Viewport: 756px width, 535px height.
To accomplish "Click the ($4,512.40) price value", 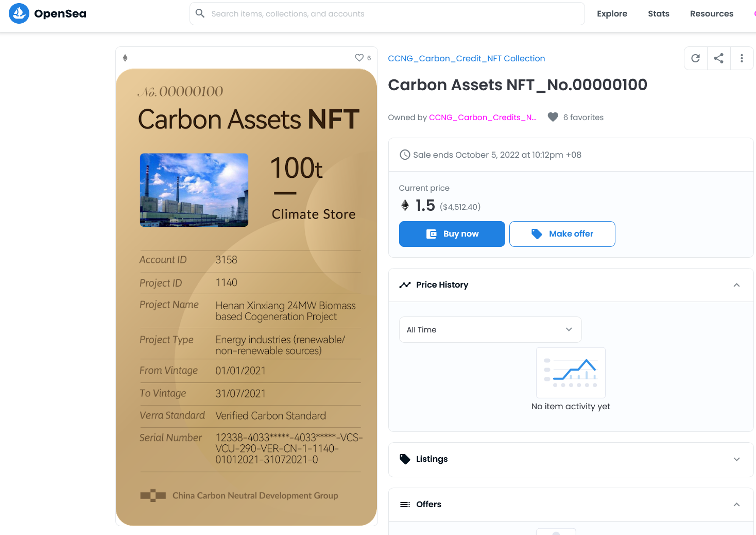I will 460,207.
